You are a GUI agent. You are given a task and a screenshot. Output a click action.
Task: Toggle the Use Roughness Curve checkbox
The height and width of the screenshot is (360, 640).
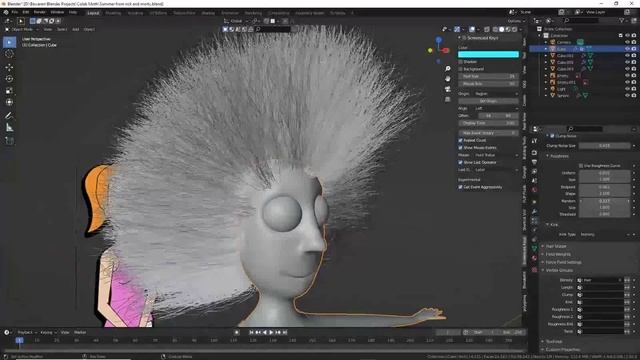[581, 166]
